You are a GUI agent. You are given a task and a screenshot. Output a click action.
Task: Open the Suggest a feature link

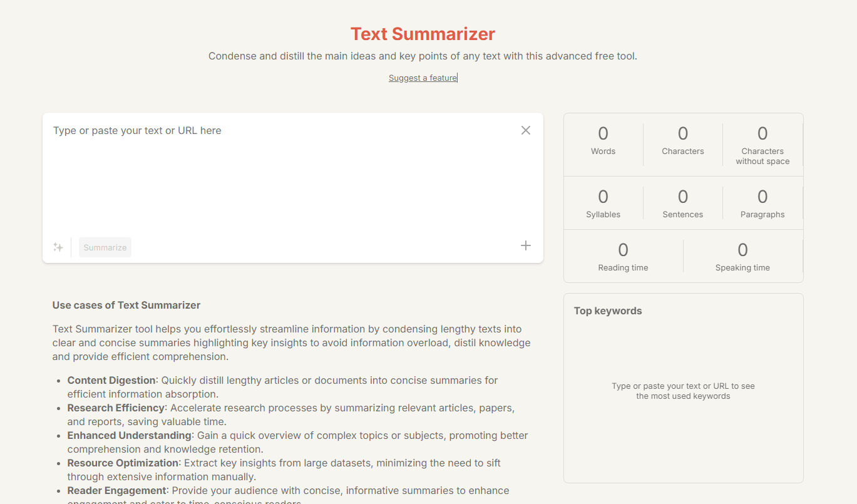(423, 78)
